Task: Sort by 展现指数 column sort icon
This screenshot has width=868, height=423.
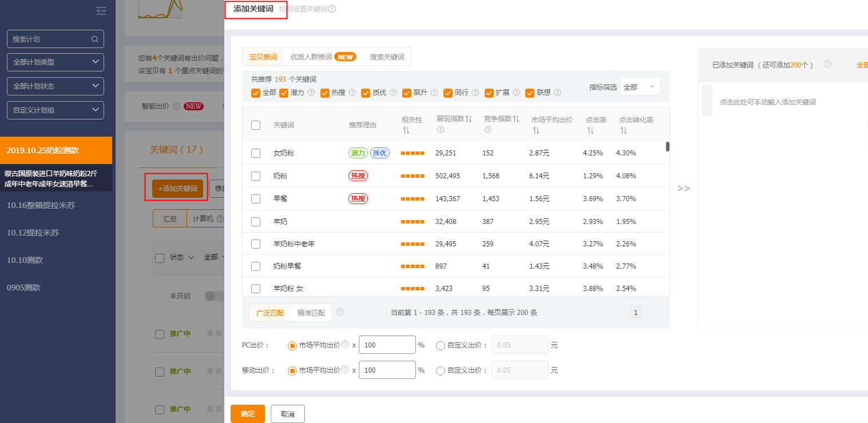Action: pyautogui.click(x=468, y=119)
